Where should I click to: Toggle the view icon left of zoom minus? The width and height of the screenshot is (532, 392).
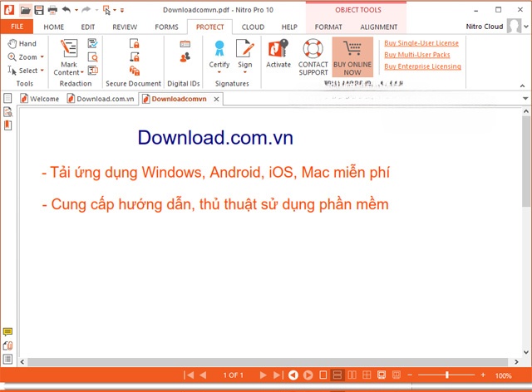tap(396, 375)
